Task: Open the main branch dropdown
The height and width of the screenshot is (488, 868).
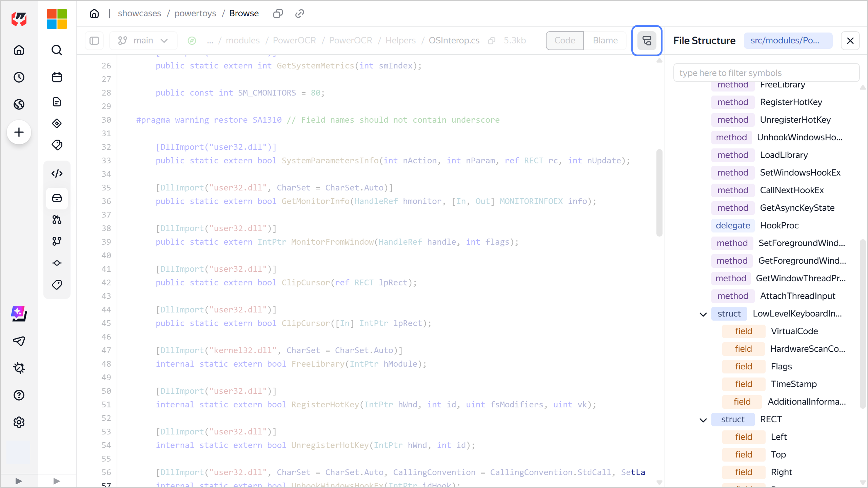Action: 143,41
